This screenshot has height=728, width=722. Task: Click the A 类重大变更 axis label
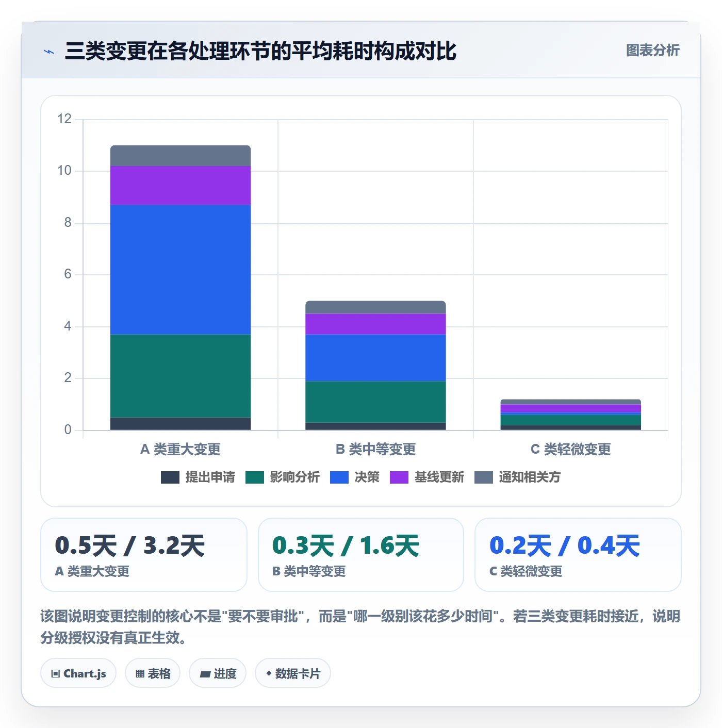(180, 450)
